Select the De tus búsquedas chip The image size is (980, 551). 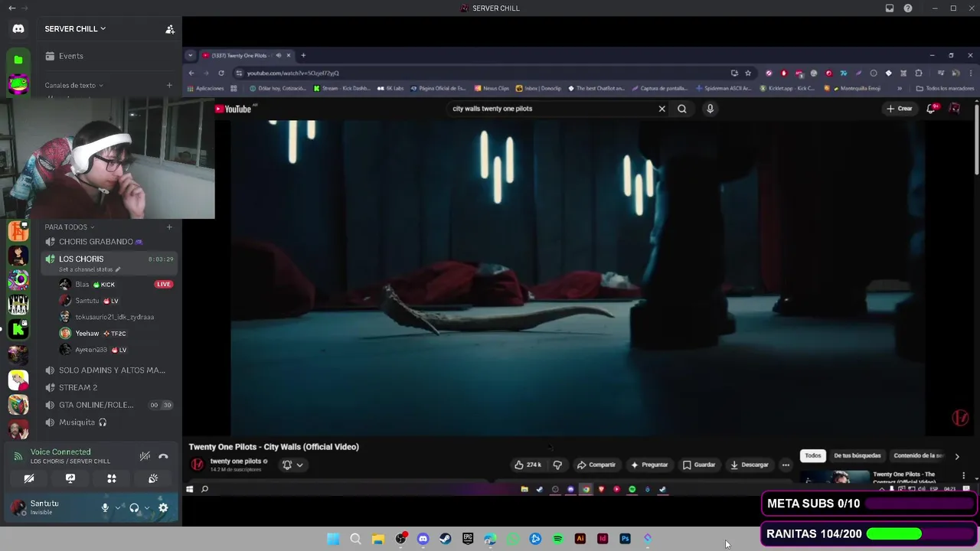pyautogui.click(x=857, y=455)
